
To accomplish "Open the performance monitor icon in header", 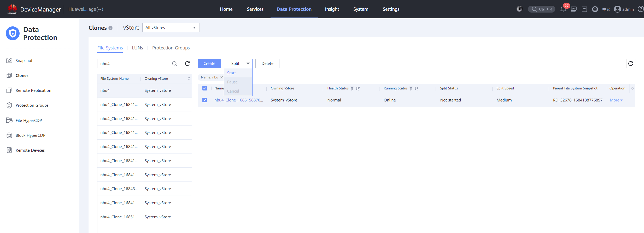I will click(x=574, y=9).
